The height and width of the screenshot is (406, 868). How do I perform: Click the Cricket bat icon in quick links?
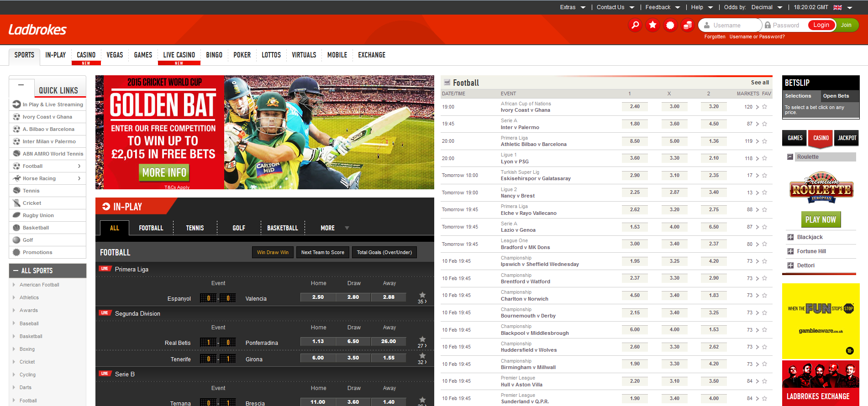tap(17, 203)
